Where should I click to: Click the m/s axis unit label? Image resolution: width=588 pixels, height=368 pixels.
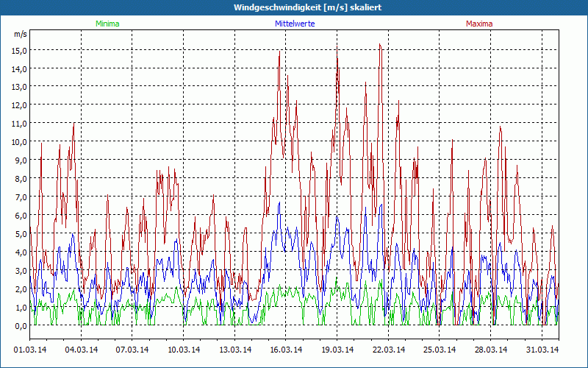21,34
